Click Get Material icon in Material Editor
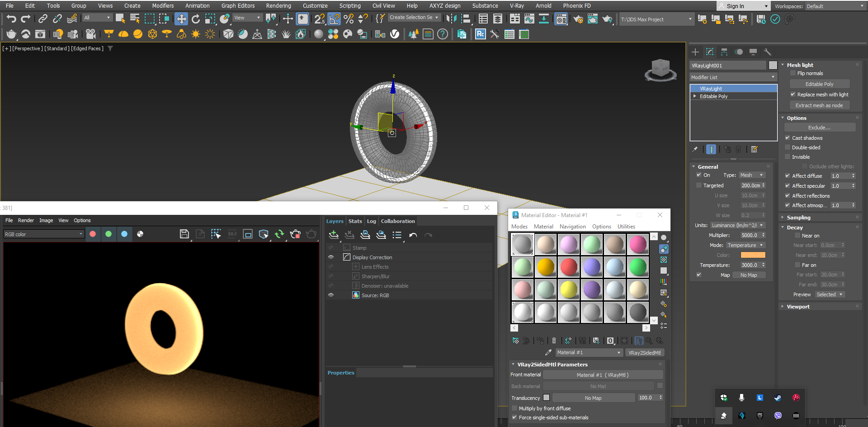 pyautogui.click(x=515, y=341)
